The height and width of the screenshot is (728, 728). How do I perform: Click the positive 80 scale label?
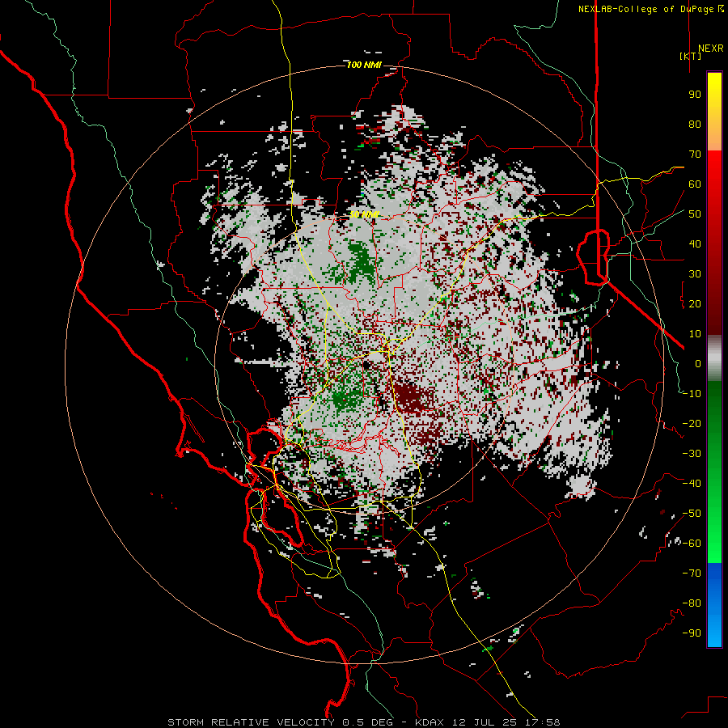[x=695, y=125]
